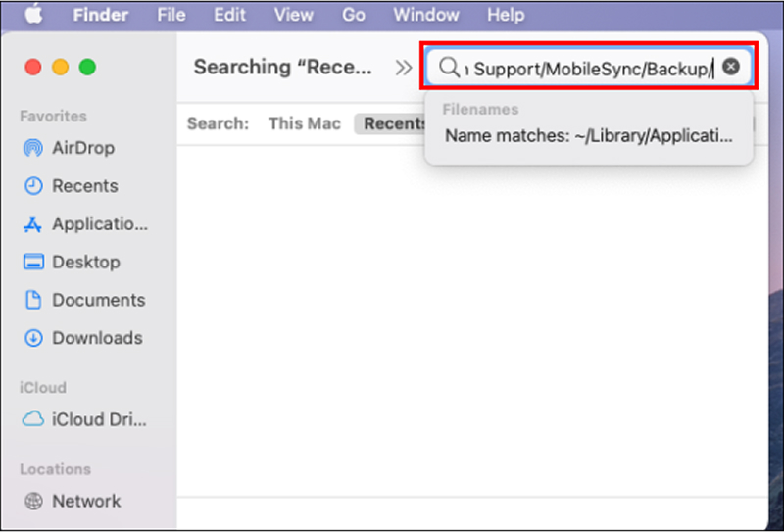
Task: Select Applications label in sidebar
Action: click(101, 224)
